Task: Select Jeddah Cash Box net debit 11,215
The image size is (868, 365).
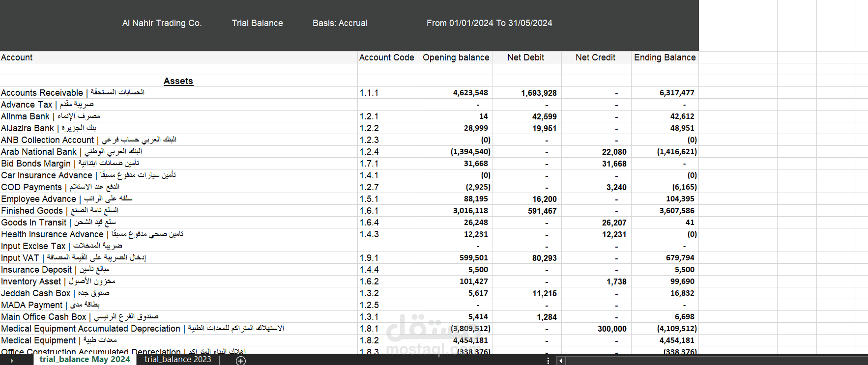Action: [526, 293]
